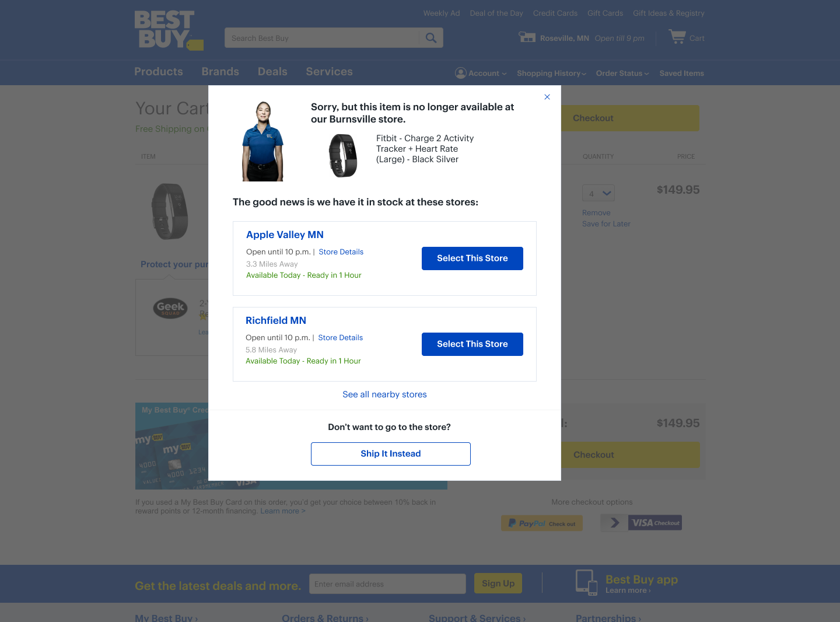The height and width of the screenshot is (622, 840).
Task: Click the search magnifier icon
Action: coord(431,38)
